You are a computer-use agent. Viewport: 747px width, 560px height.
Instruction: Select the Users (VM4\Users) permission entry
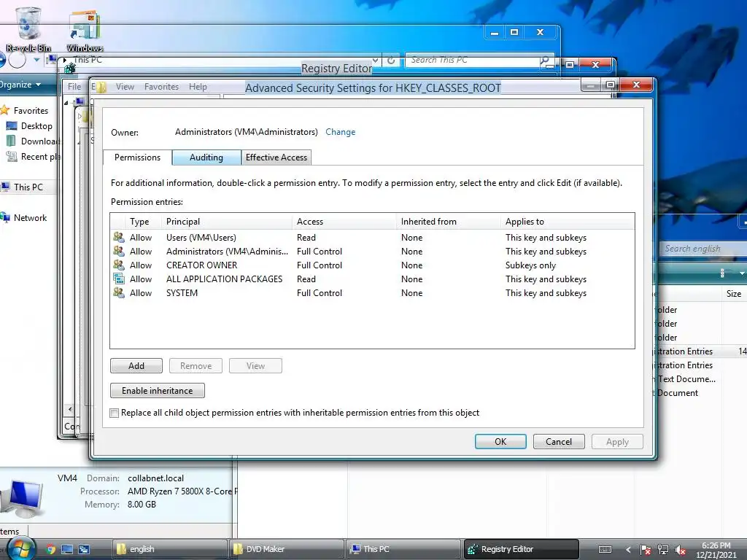click(x=372, y=237)
